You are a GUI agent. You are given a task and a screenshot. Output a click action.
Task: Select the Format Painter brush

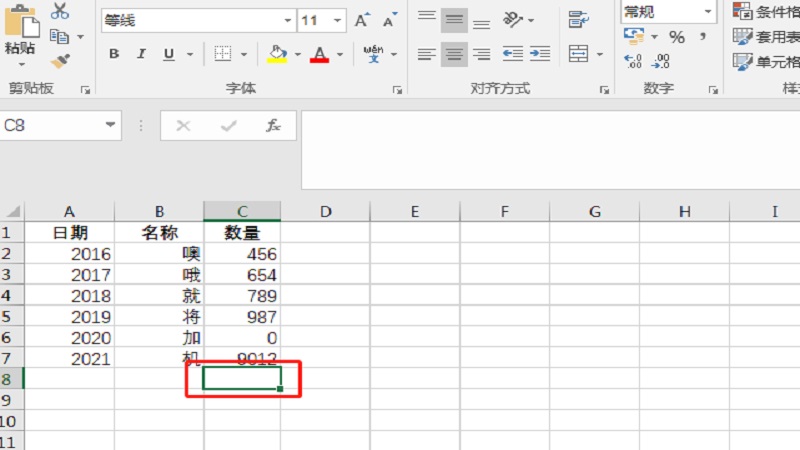[60, 61]
